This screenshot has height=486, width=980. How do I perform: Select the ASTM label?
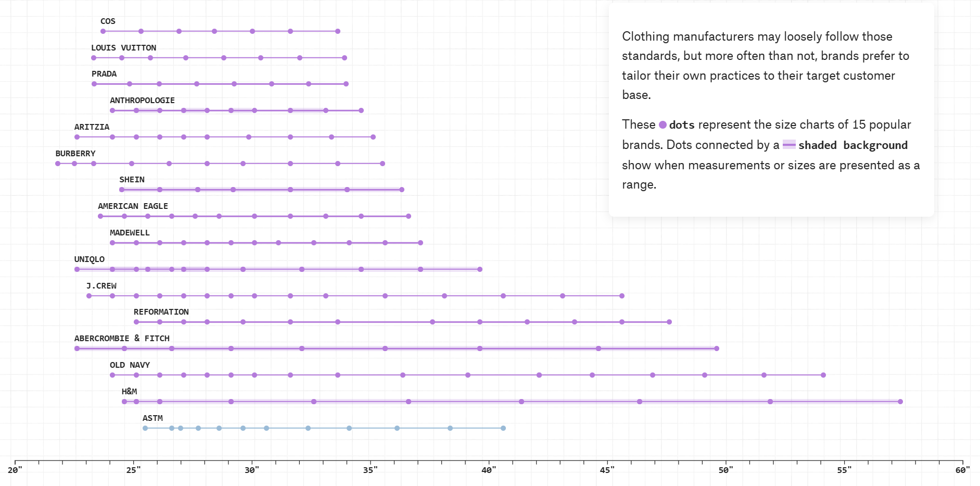(152, 418)
